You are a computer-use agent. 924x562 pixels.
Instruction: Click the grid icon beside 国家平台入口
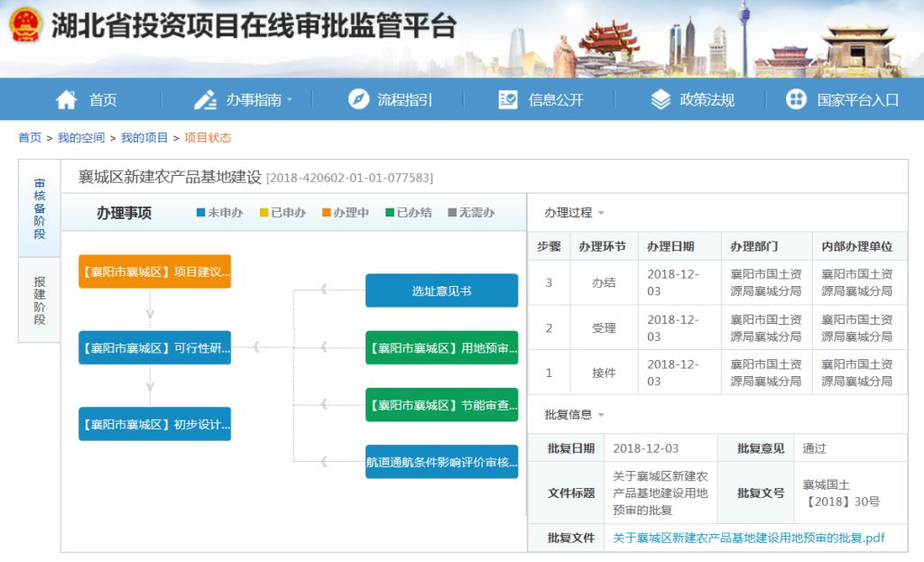(x=796, y=100)
